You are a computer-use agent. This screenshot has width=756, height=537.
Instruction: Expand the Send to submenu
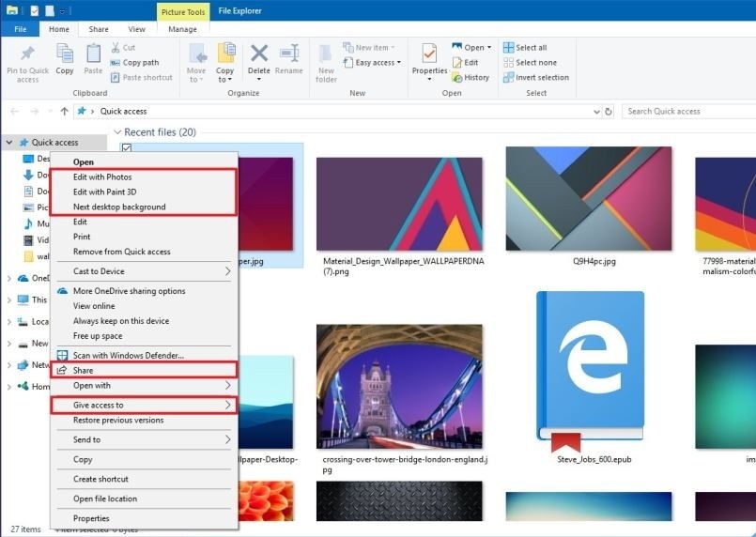tap(145, 439)
